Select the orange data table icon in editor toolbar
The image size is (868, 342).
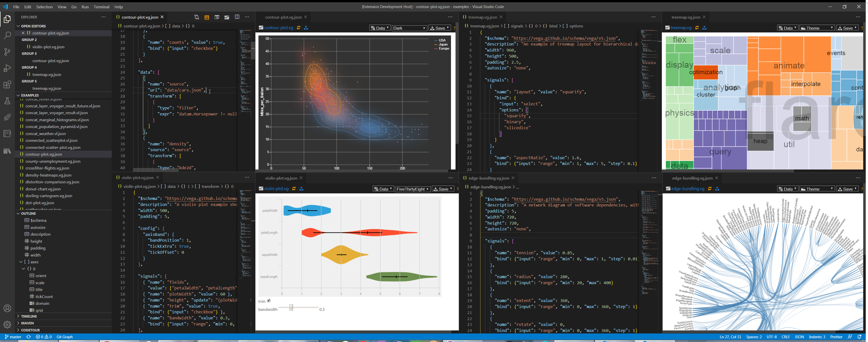[x=207, y=17]
